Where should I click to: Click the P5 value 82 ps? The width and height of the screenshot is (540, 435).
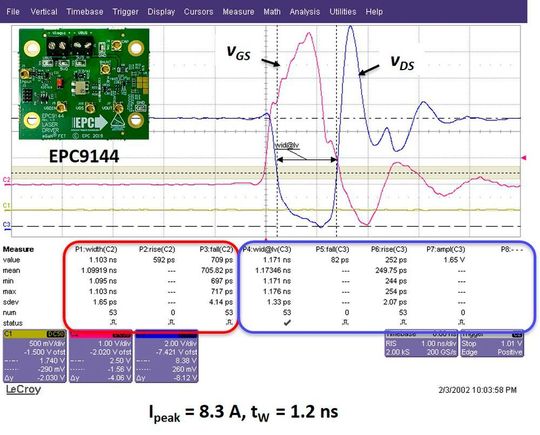click(x=340, y=260)
